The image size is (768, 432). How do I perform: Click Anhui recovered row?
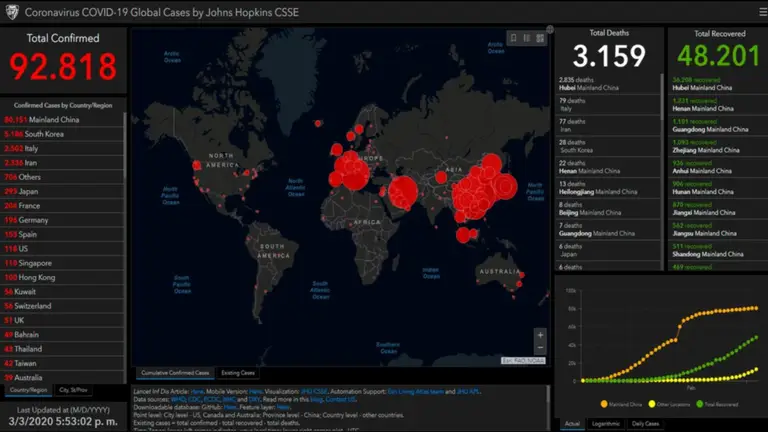coord(718,167)
